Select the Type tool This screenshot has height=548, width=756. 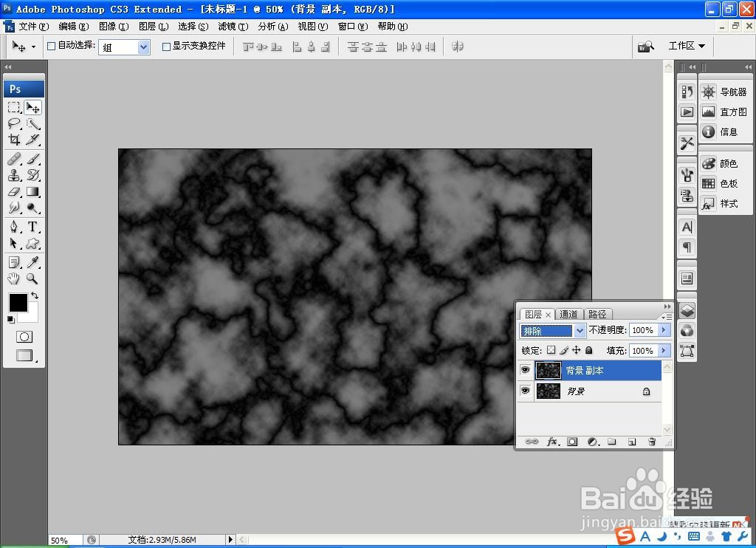coord(32,227)
